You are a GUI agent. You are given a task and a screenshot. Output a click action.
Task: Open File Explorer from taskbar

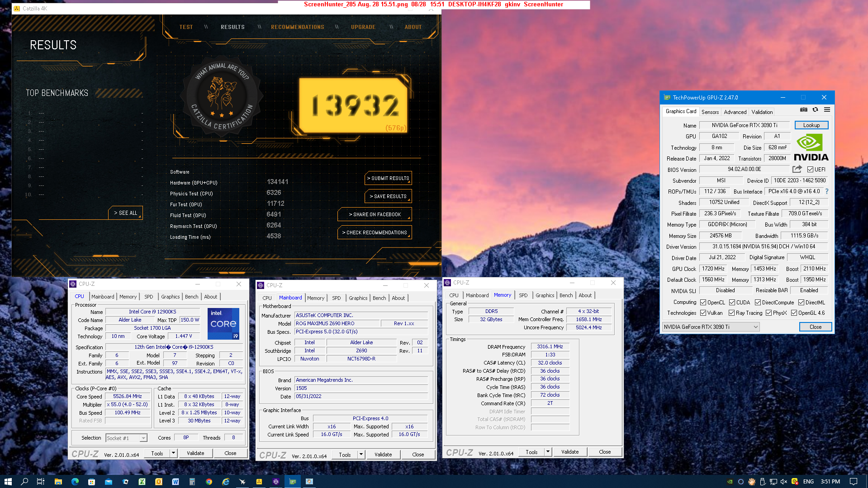pyautogui.click(x=58, y=482)
